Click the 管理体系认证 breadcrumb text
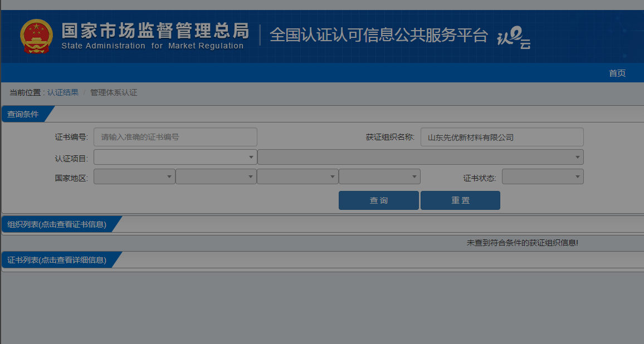This screenshot has width=644, height=344. (114, 92)
